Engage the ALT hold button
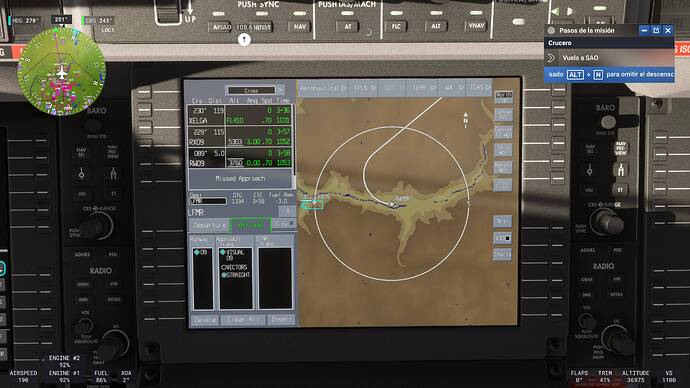Viewport: 690px width, 388px height. pos(436,27)
